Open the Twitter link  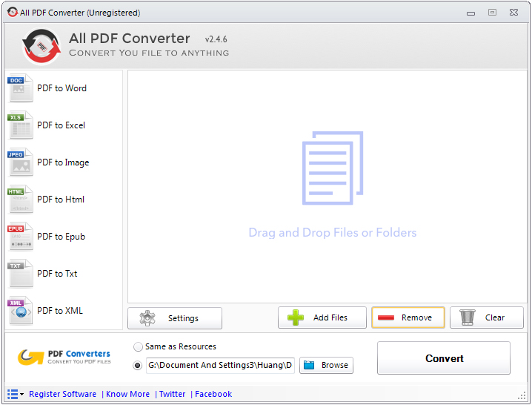coord(173,394)
